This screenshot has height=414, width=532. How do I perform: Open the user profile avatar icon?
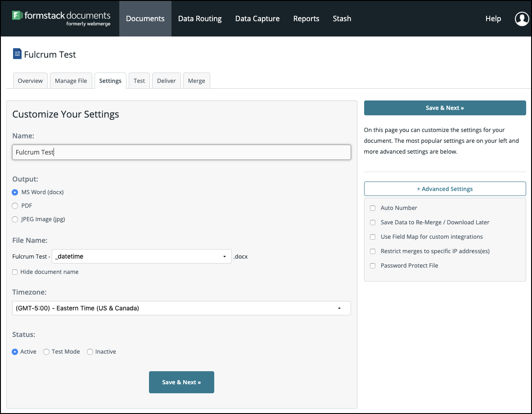click(x=522, y=19)
